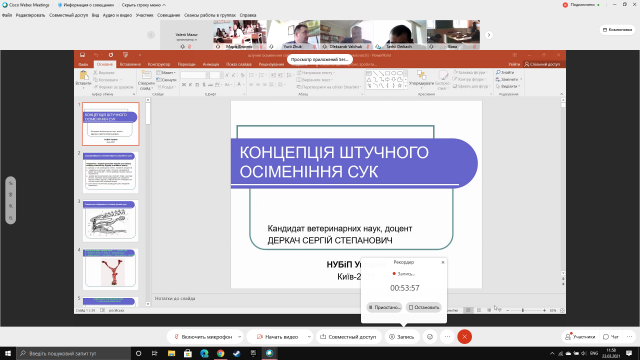
Task: Open Макет layout dropdown
Action: (166, 73)
